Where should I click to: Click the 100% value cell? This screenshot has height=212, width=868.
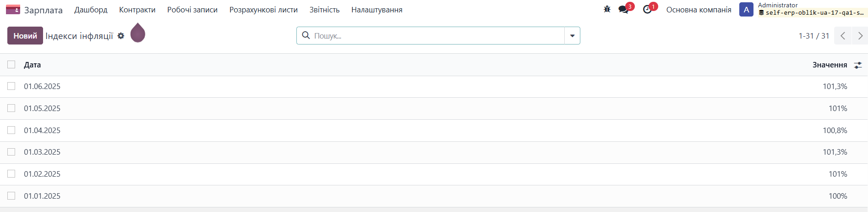838,196
